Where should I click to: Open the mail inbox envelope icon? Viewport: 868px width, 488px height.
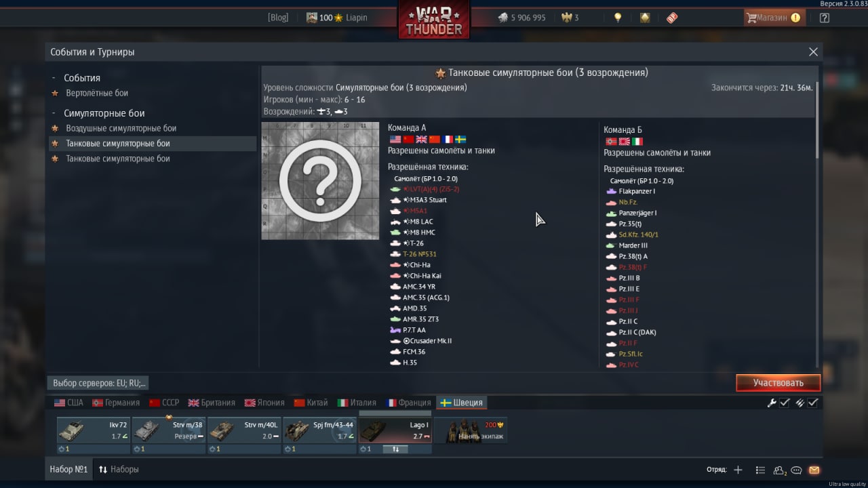click(x=814, y=470)
